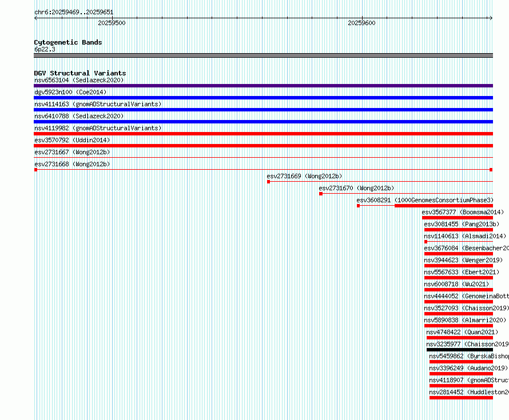Screen dimensions: 509x420
Task: Open esv3567377 (Boomsma2014) entry
Action: coord(463,212)
